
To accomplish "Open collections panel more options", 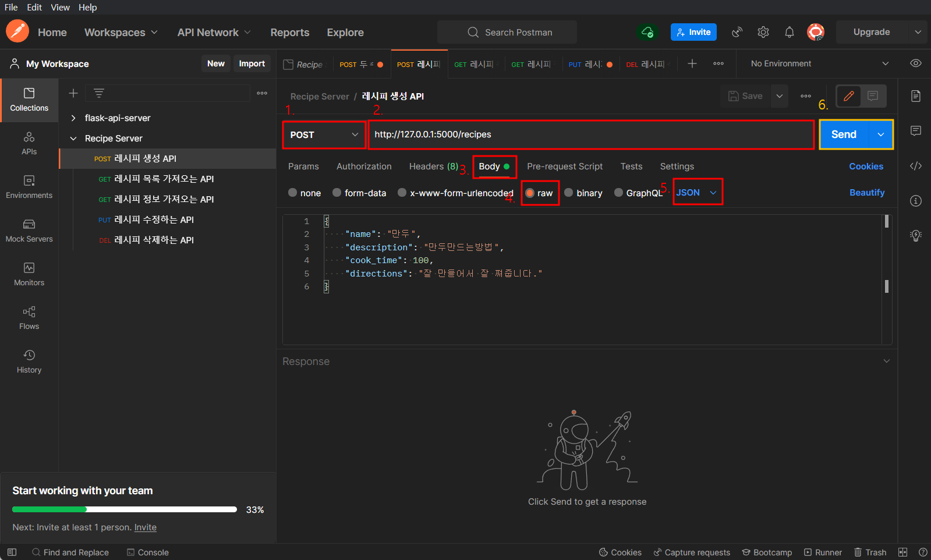I will [x=262, y=93].
